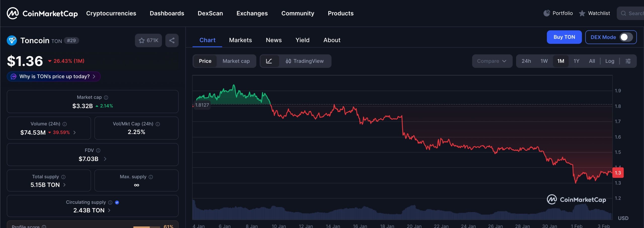The height and width of the screenshot is (228, 644).
Task: Click the Buy TON button
Action: click(x=564, y=37)
